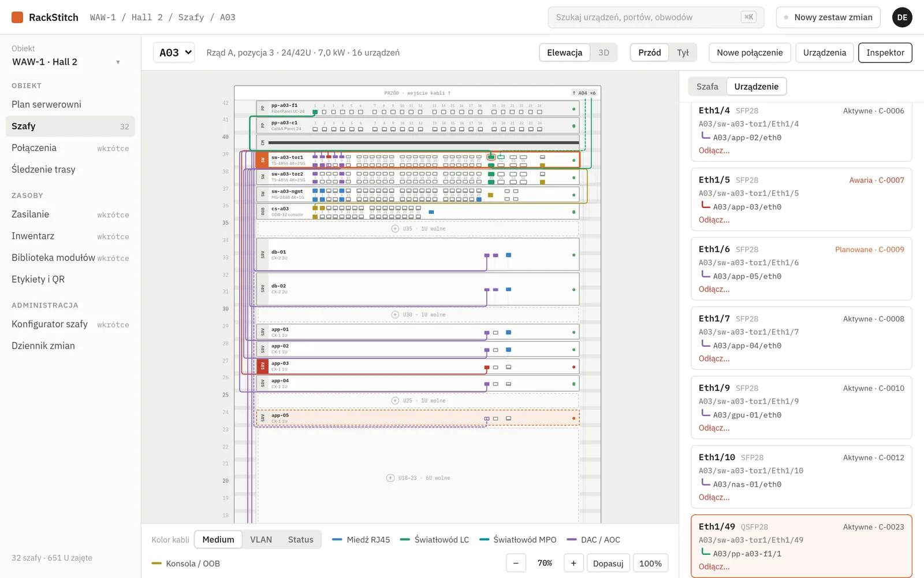Color cables by Status

click(301, 539)
